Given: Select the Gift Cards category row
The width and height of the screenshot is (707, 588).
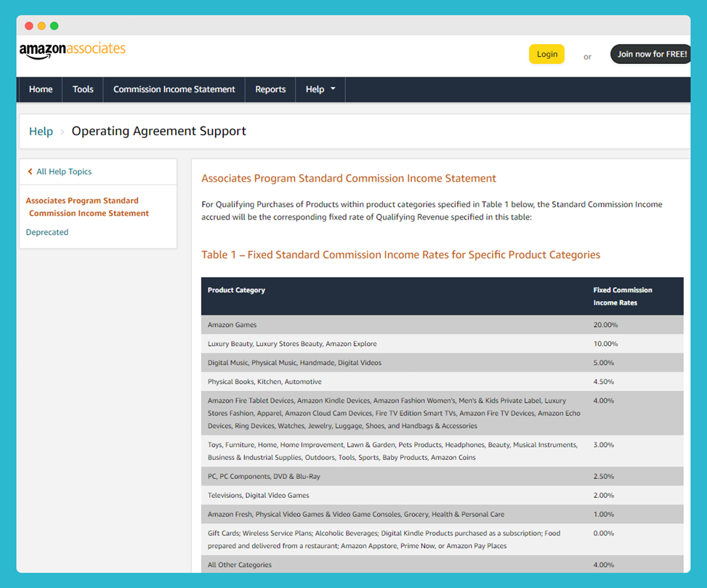Looking at the screenshot, I should (x=443, y=539).
